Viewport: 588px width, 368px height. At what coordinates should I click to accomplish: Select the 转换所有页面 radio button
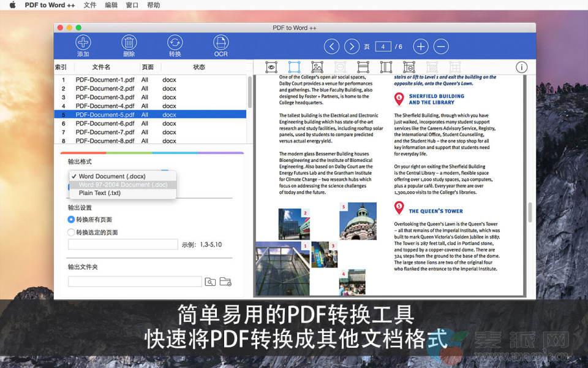click(71, 220)
